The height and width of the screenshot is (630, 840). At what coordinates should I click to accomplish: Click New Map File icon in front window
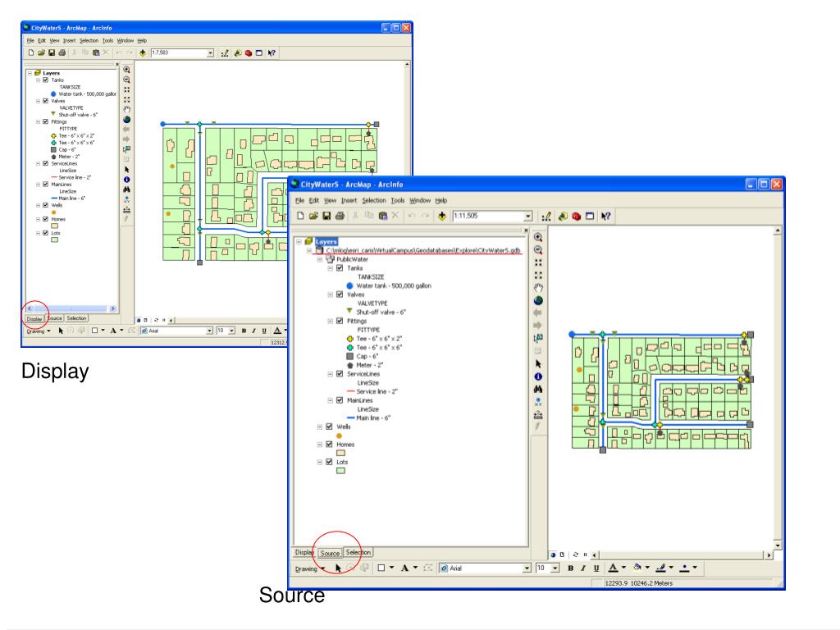pyautogui.click(x=300, y=216)
